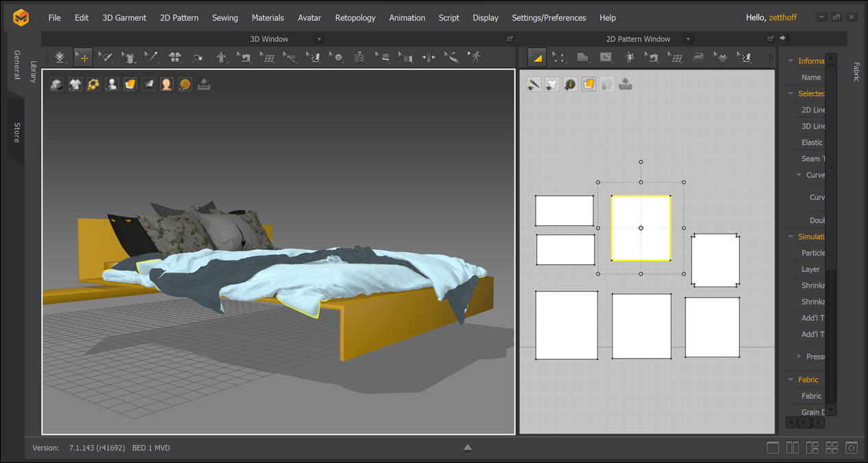Select the Transform Pattern tool in 2D window
This screenshot has height=463, width=868.
536,57
